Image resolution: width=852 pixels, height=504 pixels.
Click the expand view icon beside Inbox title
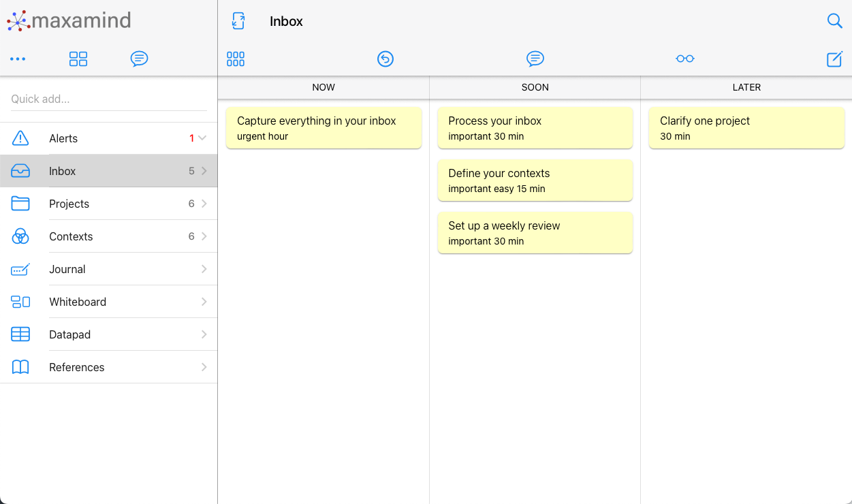point(237,21)
